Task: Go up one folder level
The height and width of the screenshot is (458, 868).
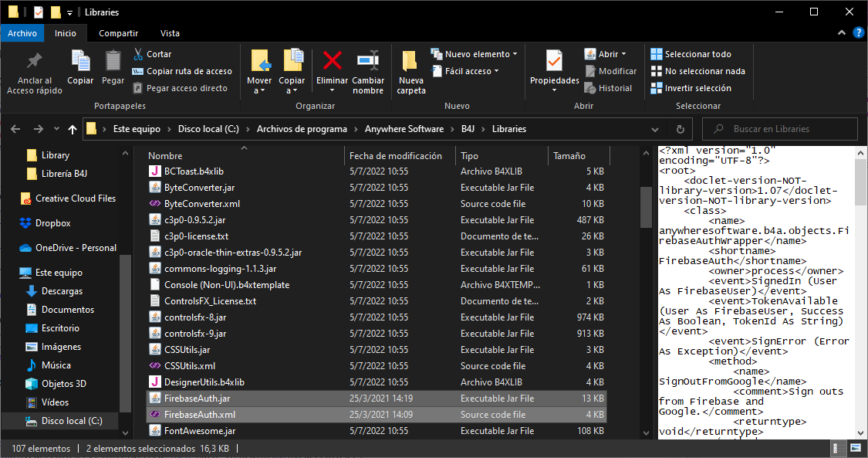Action: (x=73, y=129)
